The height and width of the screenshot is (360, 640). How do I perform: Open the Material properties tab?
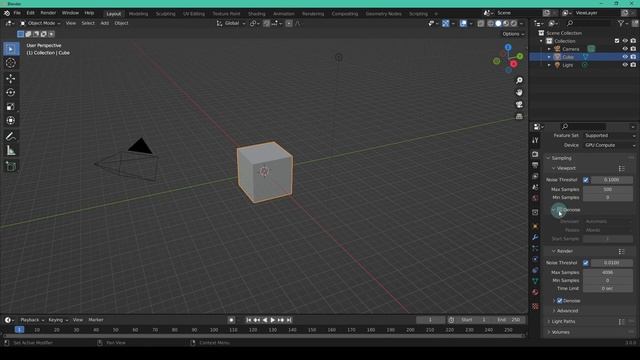pyautogui.click(x=535, y=292)
